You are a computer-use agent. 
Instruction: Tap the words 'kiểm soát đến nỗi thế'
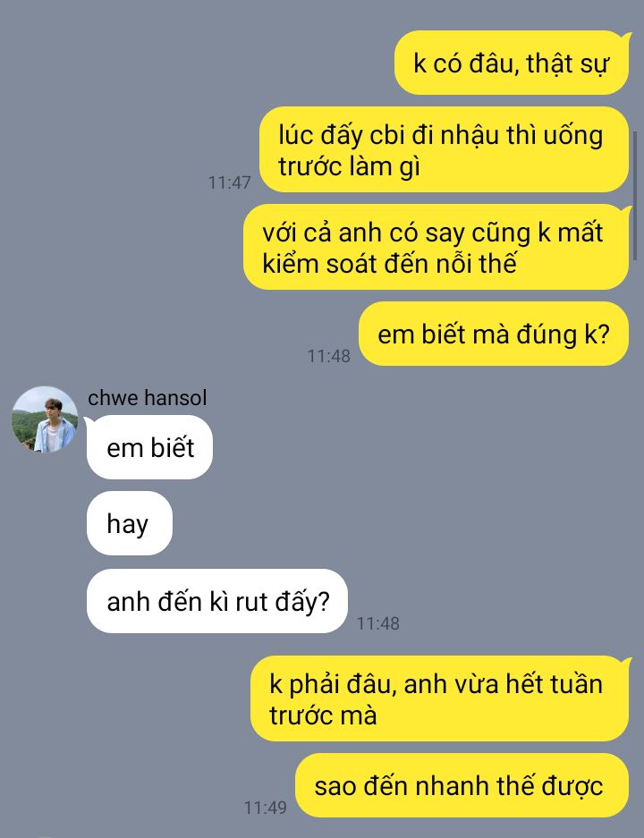389,264
